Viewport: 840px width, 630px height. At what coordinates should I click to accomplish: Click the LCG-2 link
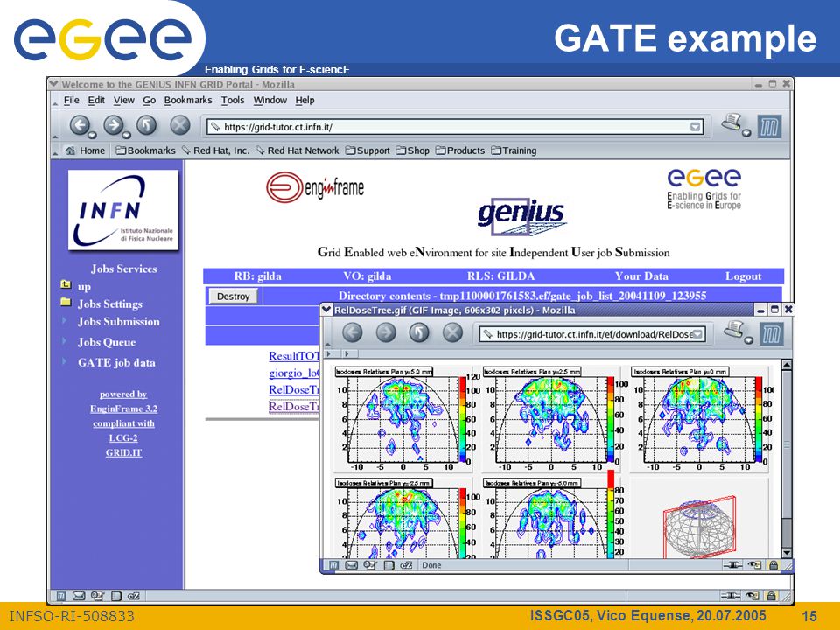[123, 437]
